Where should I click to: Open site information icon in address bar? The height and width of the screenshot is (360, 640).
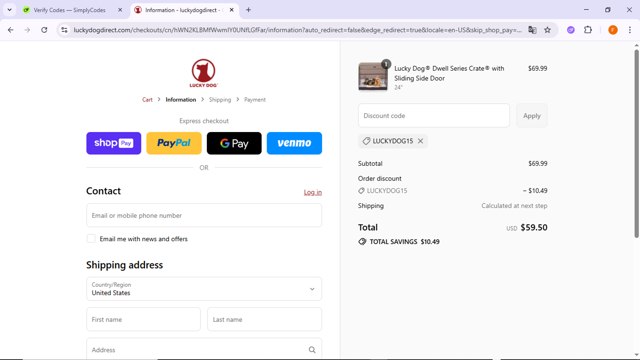coord(64,30)
